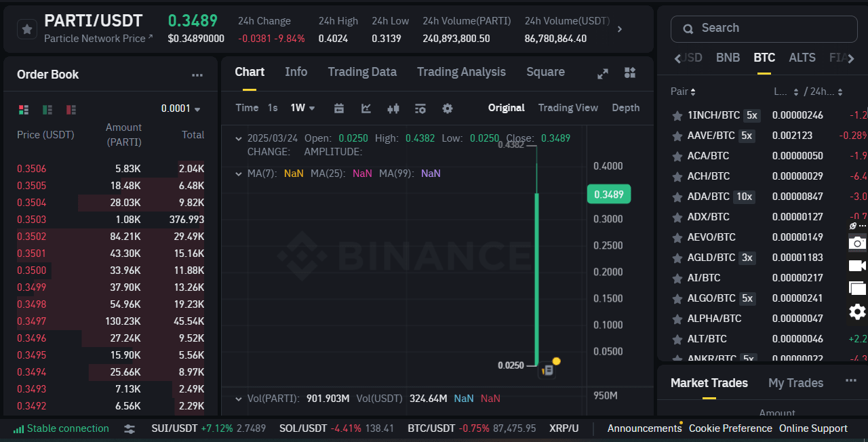
Task: Open chart settings via the gear icon
Action: pyautogui.click(x=447, y=108)
